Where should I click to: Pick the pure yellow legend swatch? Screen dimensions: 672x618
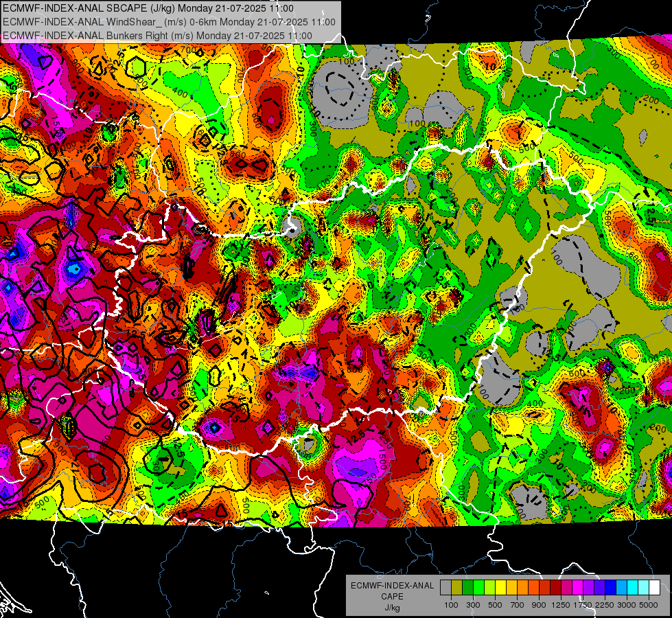point(500,588)
